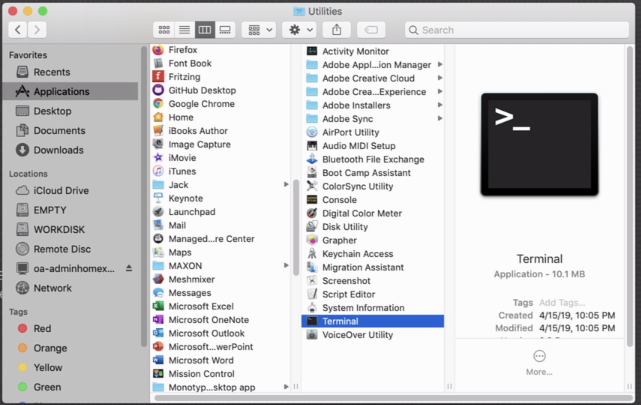Select the Microsoft Word icon

click(158, 360)
